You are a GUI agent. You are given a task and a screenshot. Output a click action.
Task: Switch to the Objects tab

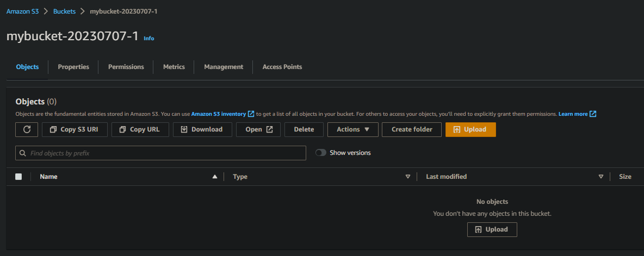[28, 66]
